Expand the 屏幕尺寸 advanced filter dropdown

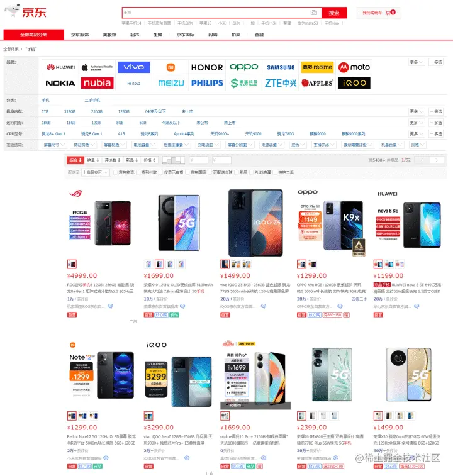point(54,145)
